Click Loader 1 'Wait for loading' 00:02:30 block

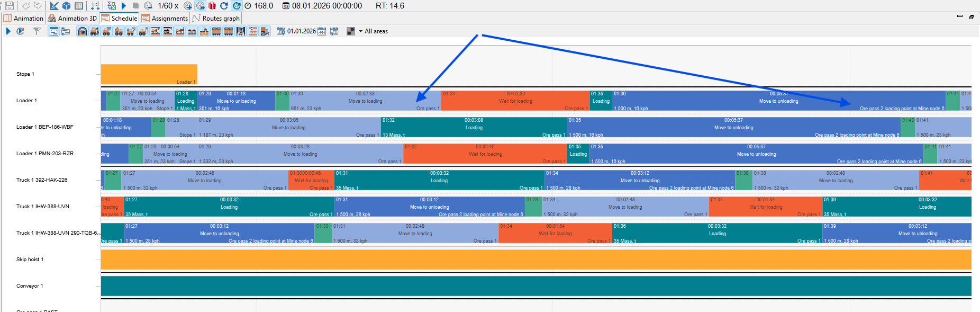(515, 101)
